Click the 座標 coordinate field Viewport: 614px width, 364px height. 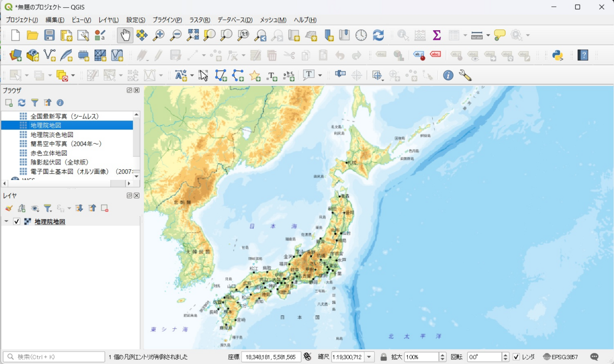[x=271, y=357]
